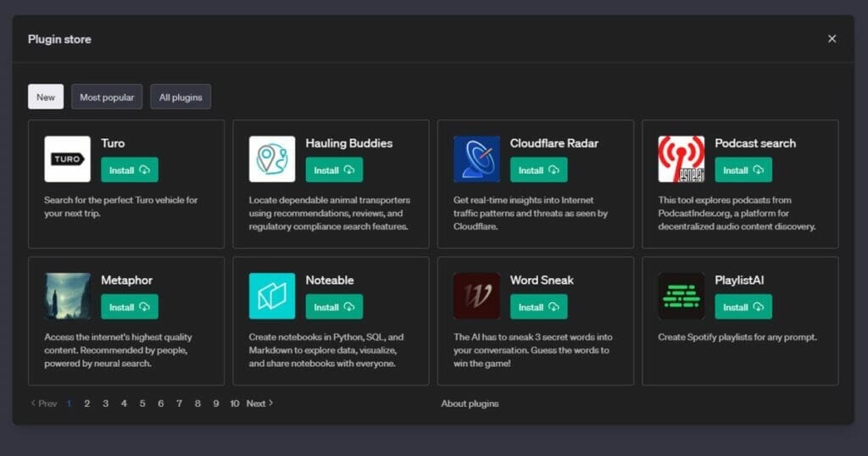
Task: Click the PlaylistAI title text
Action: (x=739, y=281)
